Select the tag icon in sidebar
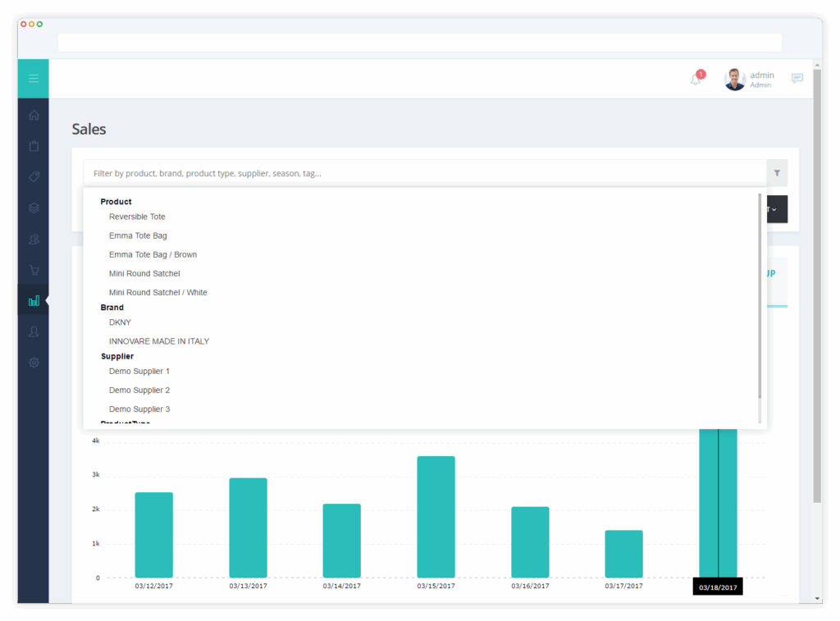 pyautogui.click(x=34, y=177)
